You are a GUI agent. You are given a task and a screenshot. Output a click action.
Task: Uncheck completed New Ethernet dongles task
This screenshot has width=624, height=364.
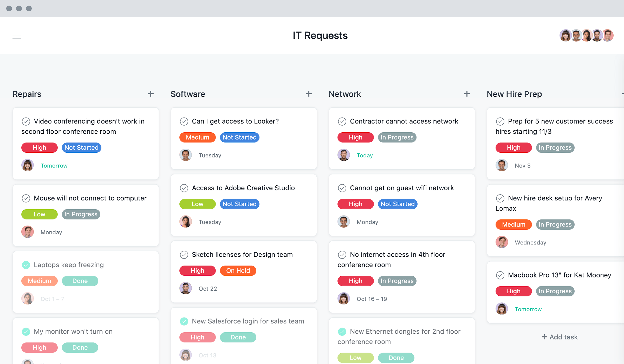342,331
